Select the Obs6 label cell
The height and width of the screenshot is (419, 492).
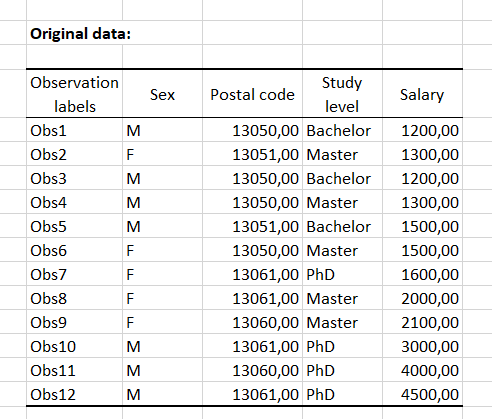click(75, 250)
